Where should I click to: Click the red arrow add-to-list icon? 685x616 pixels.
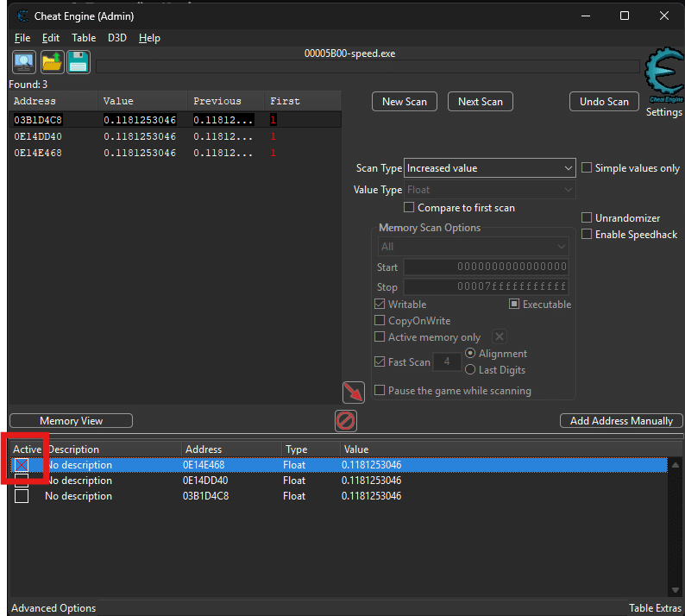click(354, 393)
